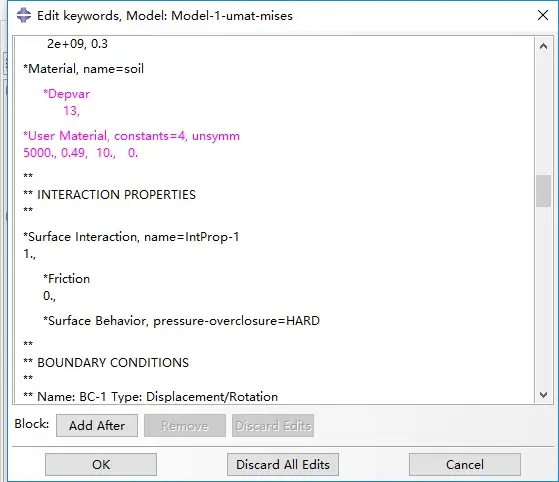The image size is (559, 482).
Task: Click the friction value '0.,'
Action: [49, 296]
